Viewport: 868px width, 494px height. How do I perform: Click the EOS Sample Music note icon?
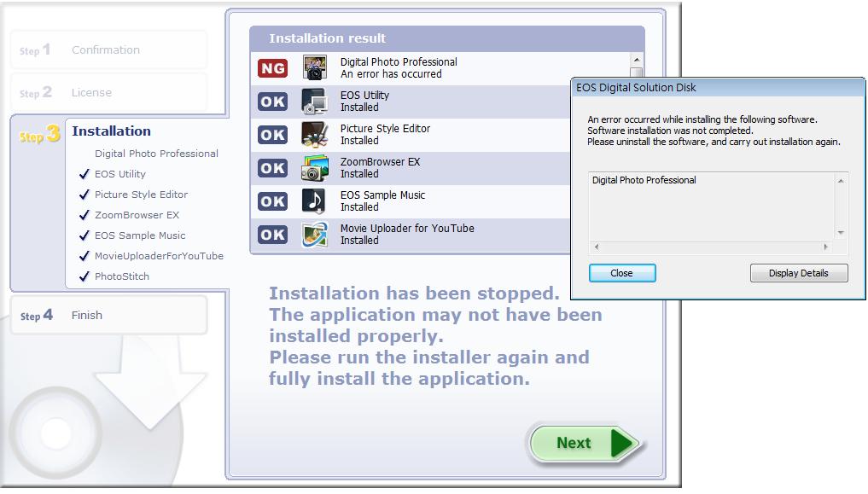(313, 201)
